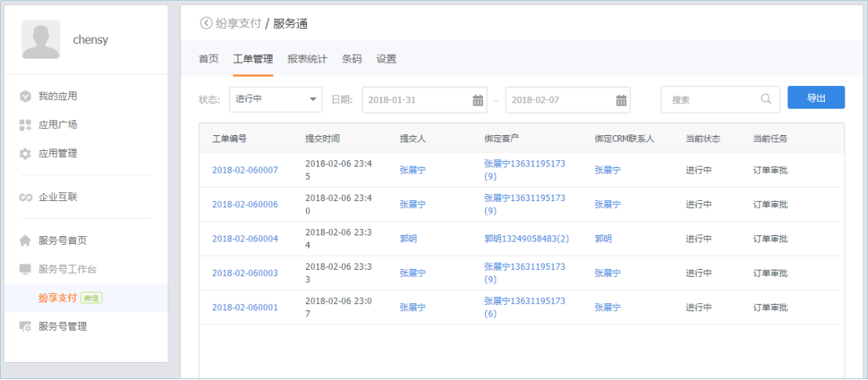
Task: Click the back arrow icon beside 纷享支付
Action: [x=206, y=23]
